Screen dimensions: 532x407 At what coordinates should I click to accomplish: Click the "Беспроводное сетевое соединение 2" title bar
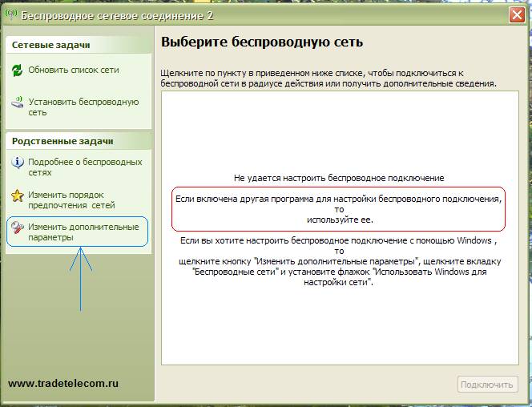coord(240,15)
